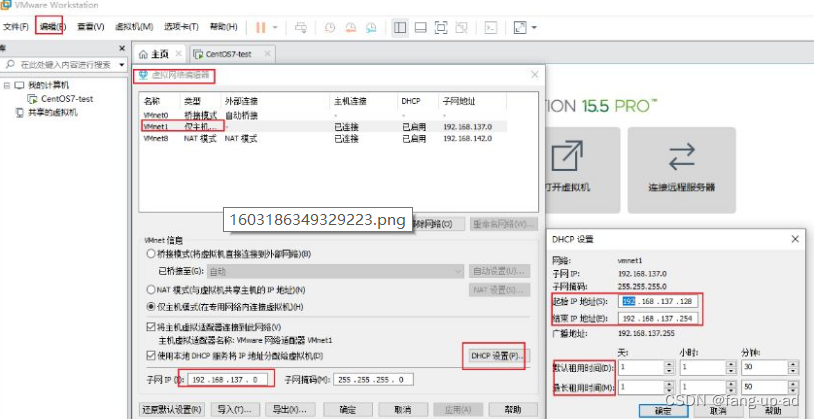Collapse the 我的计算机 tree node
Viewport: 814px width, 419px height.
pyautogui.click(x=7, y=85)
